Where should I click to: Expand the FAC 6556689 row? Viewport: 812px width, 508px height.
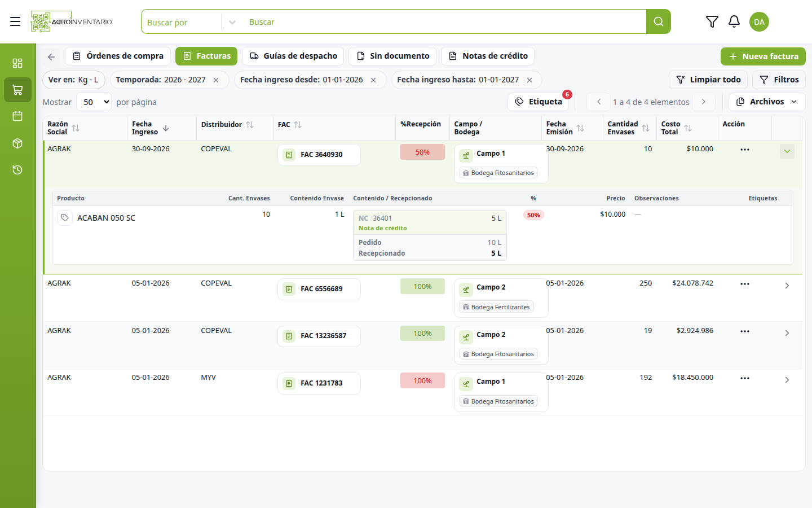pos(787,286)
